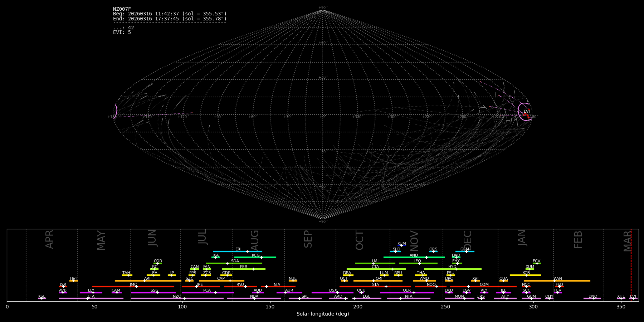Click the HVI shower label
Image resolution: width=644 pixels, height=322 pixels.
pos(73,279)
